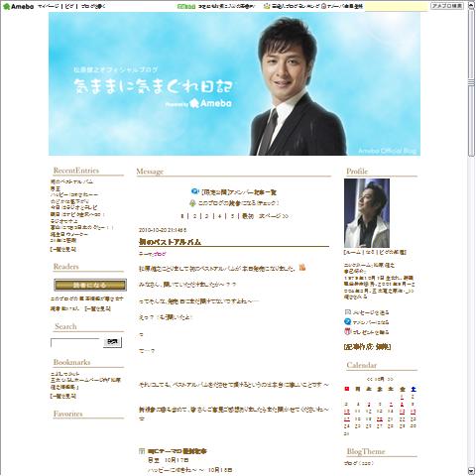
Task: Click the gold 読者になる button
Action: [90, 285]
